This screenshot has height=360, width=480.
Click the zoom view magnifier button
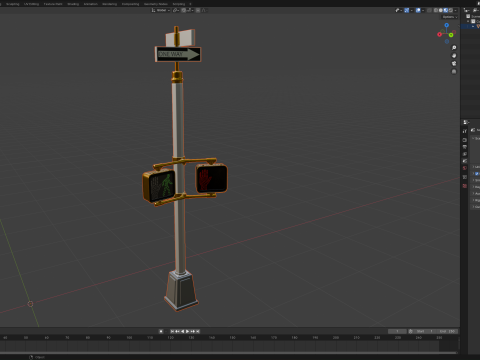coord(454,48)
